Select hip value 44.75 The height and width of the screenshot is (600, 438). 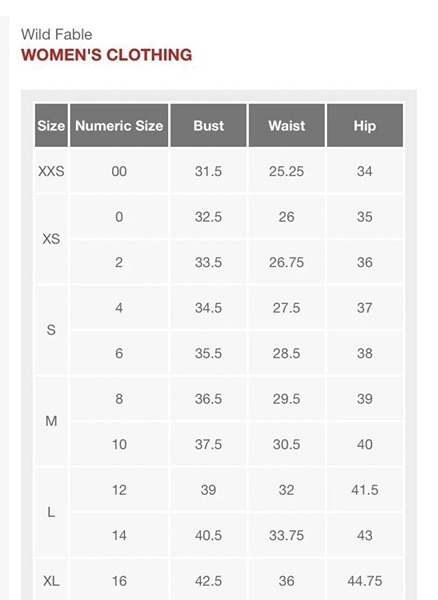coord(365,580)
